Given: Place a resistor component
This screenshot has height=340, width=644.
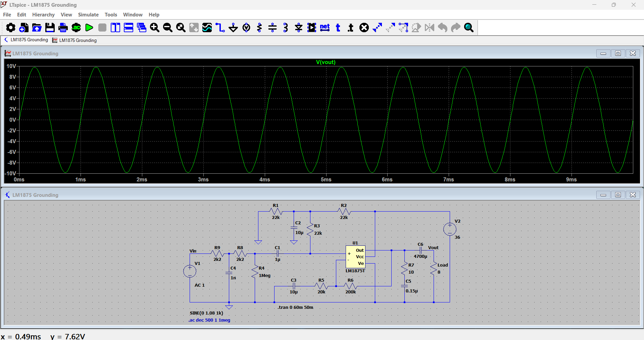Looking at the screenshot, I should pos(259,27).
